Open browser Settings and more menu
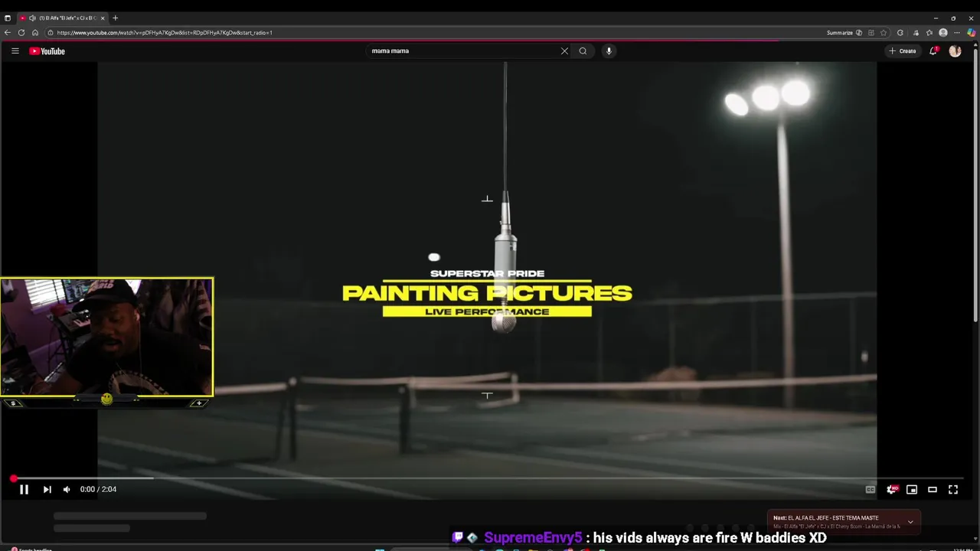This screenshot has width=980, height=551. pos(957,33)
